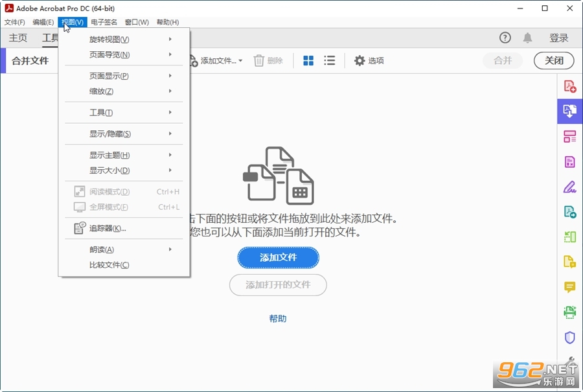Image resolution: width=583 pixels, height=392 pixels.
Task: Click the 帮助 link below buttons
Action: pos(278,318)
